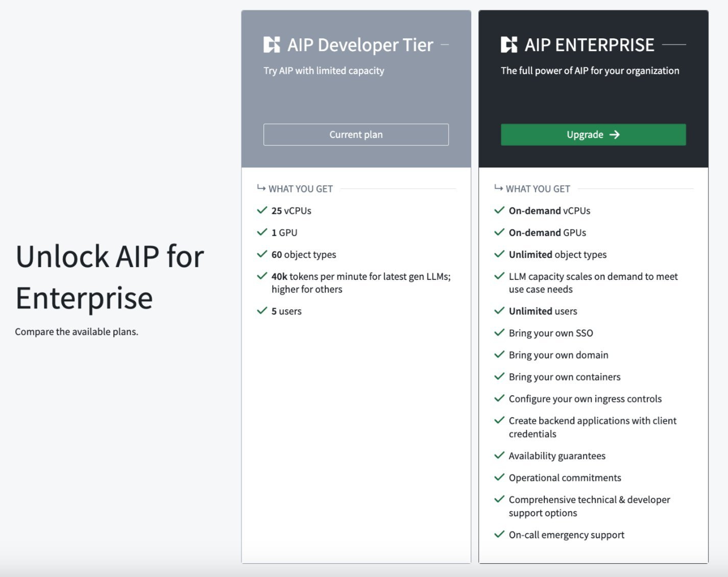The height and width of the screenshot is (577, 728).
Task: Click 'The full power of AIP' subtitle
Action: (x=590, y=71)
